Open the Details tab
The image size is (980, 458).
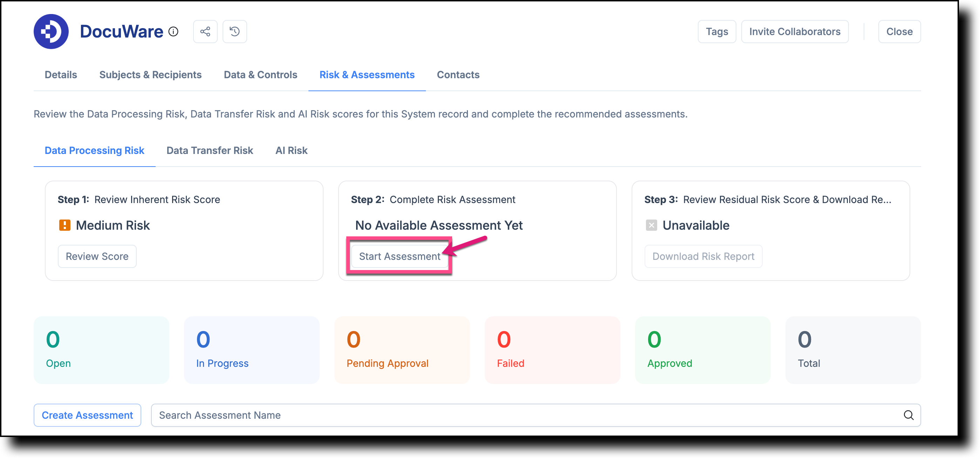pos(61,75)
